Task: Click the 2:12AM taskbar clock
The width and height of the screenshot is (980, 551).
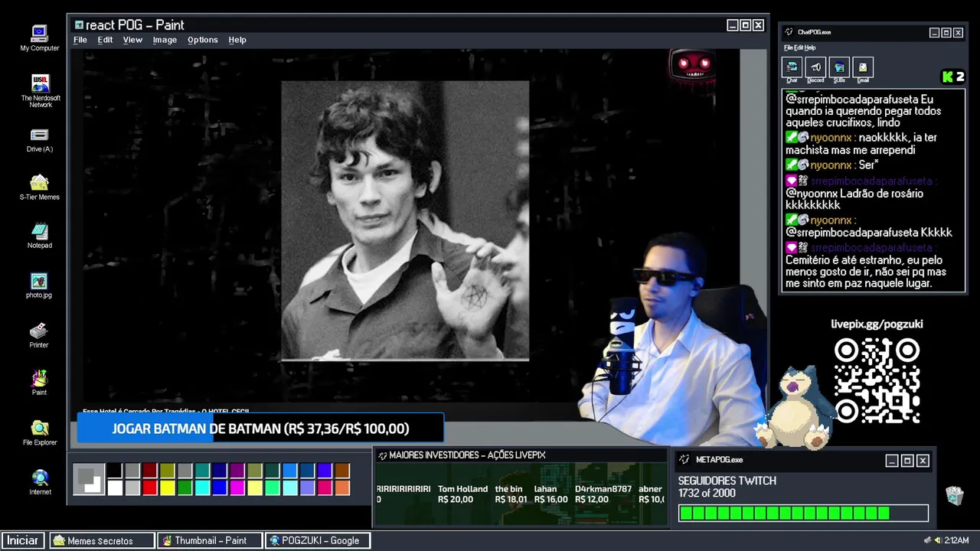Action: (x=957, y=540)
